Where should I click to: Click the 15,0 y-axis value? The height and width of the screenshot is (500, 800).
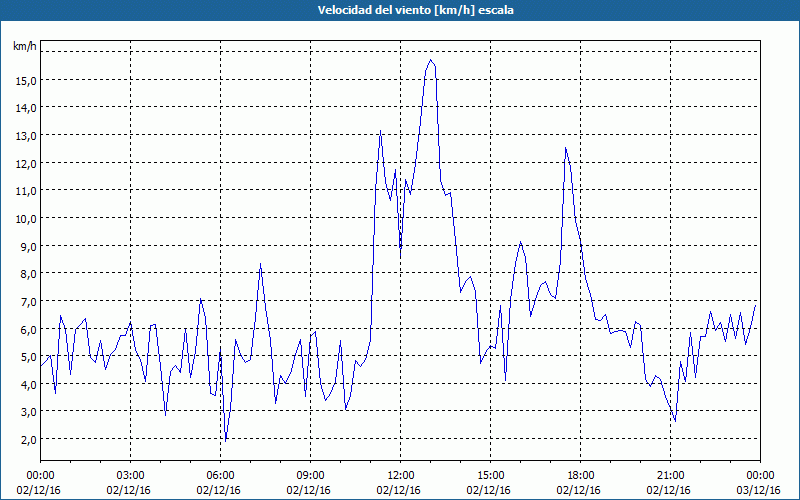click(x=25, y=81)
